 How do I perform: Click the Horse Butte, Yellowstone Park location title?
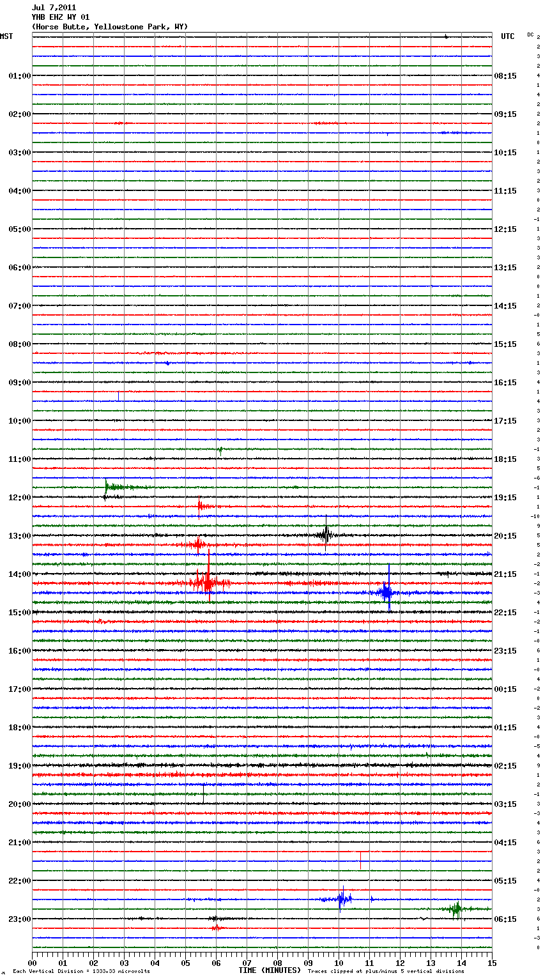pyautogui.click(x=110, y=27)
